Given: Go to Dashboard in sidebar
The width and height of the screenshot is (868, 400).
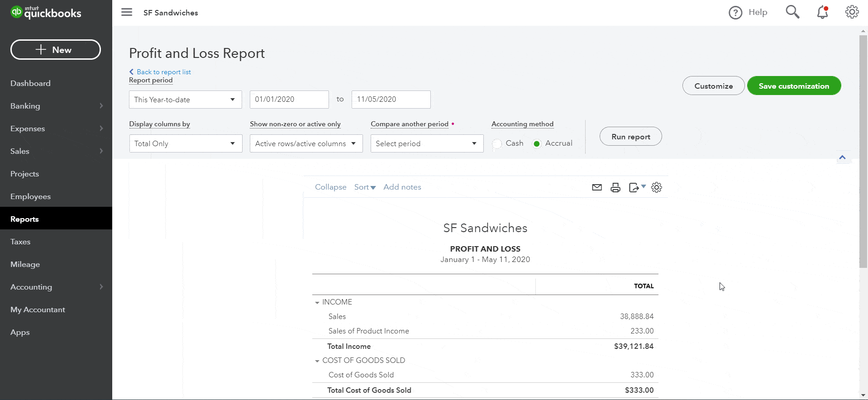Looking at the screenshot, I should [x=30, y=83].
